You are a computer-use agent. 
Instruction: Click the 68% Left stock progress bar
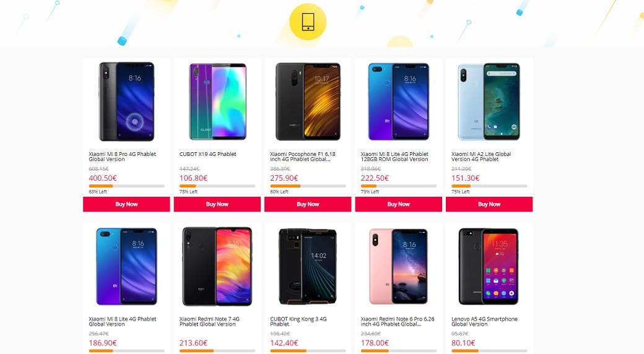(x=126, y=186)
